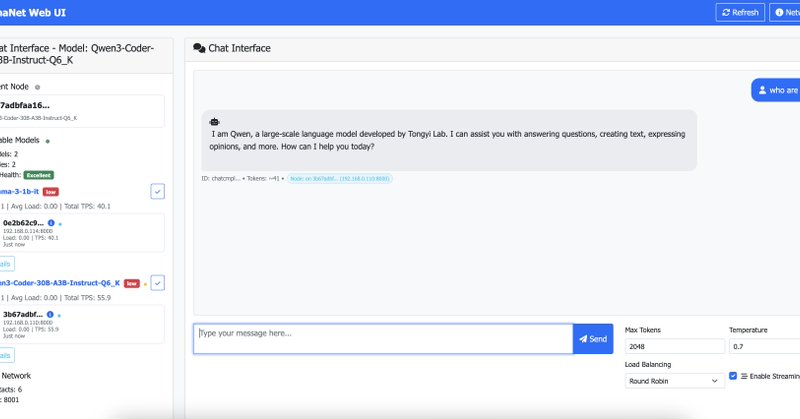Click the red low badge beside 3-1b-it

pyautogui.click(x=51, y=192)
